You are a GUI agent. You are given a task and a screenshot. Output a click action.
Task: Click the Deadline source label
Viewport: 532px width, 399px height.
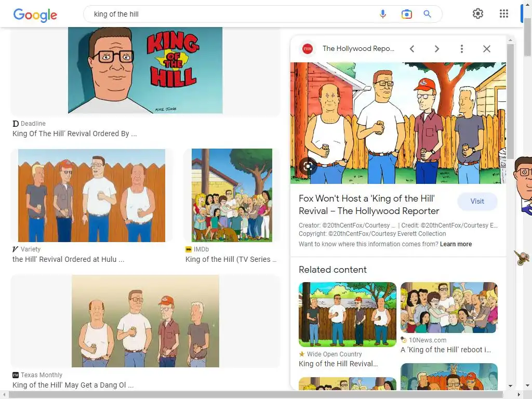33,124
